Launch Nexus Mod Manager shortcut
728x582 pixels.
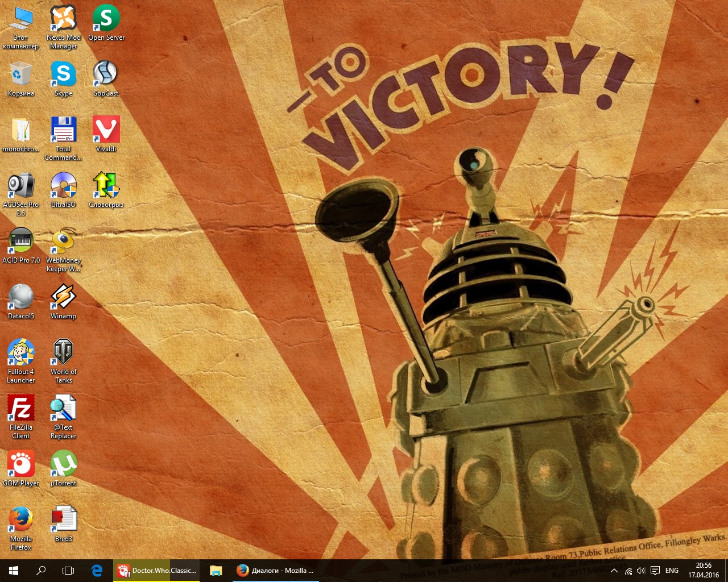(64, 27)
